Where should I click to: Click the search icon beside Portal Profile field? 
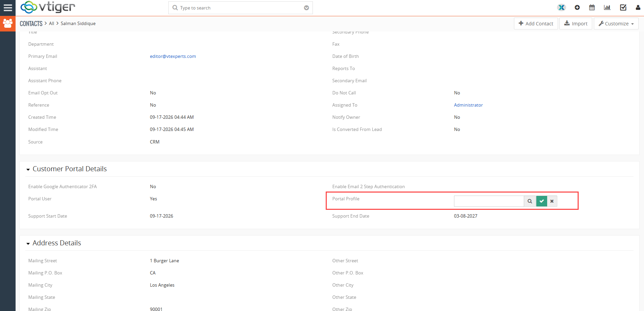tap(530, 201)
